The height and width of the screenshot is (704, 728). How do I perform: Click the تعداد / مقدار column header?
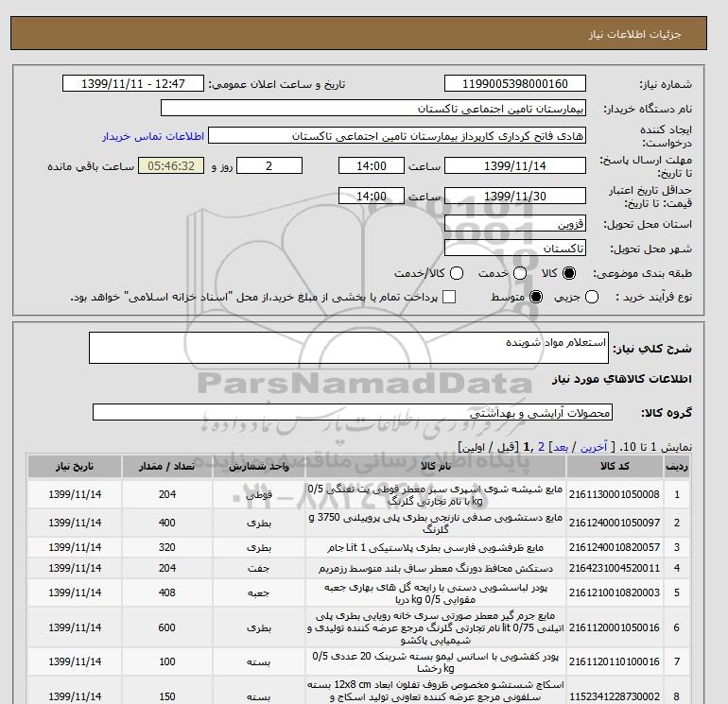pyautogui.click(x=167, y=466)
